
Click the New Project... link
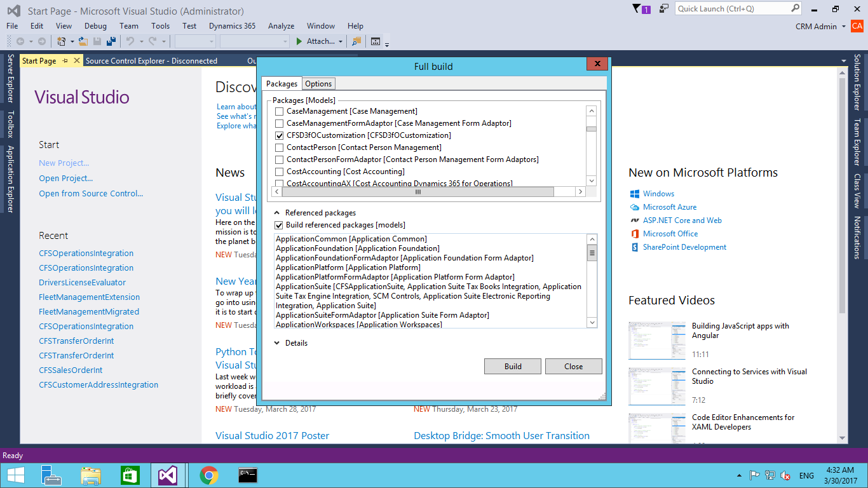(64, 163)
